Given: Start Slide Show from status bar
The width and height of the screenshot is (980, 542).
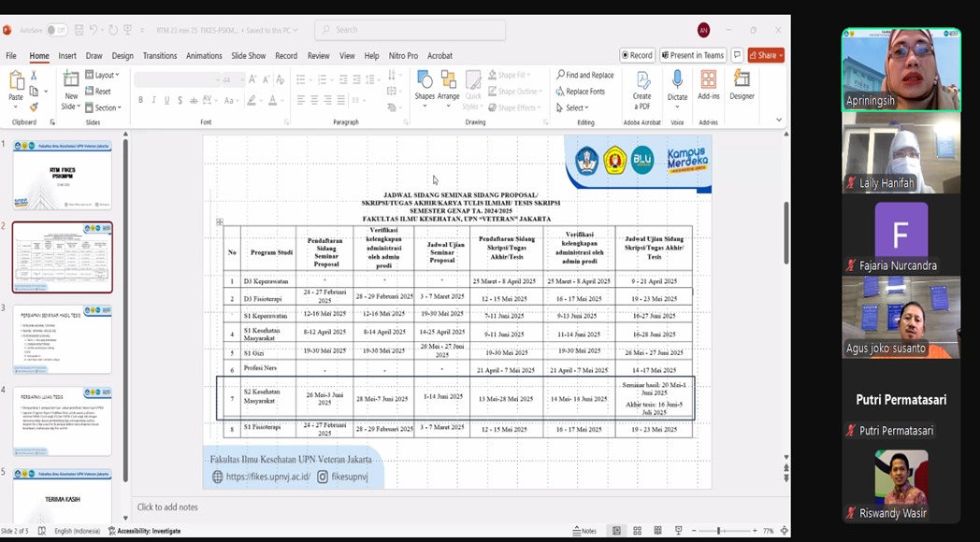Looking at the screenshot, I should tap(678, 531).
